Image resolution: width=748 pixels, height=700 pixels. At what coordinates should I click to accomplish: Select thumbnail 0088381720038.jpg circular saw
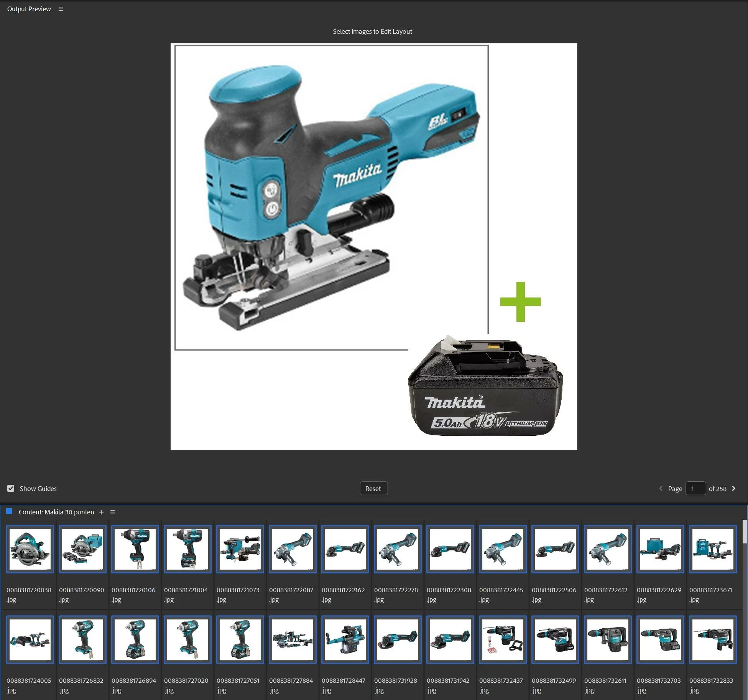tap(30, 549)
